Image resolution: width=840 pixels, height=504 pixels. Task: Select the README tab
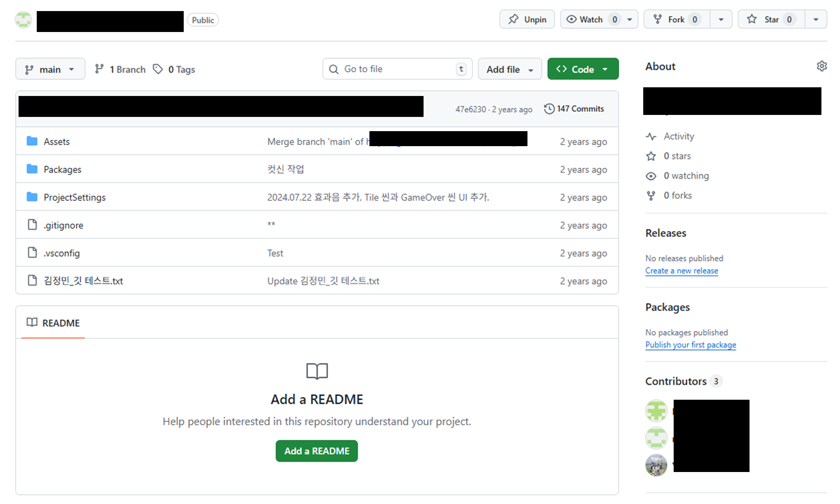(53, 323)
